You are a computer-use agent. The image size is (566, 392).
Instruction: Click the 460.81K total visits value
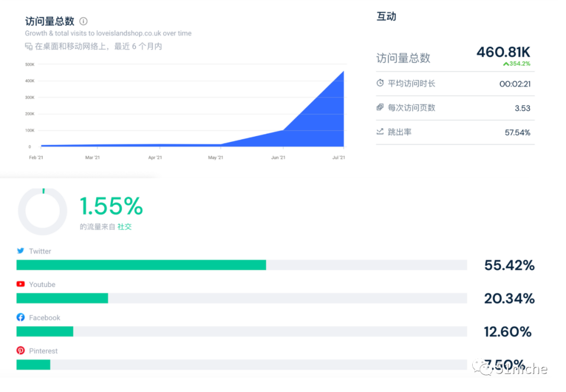[503, 53]
